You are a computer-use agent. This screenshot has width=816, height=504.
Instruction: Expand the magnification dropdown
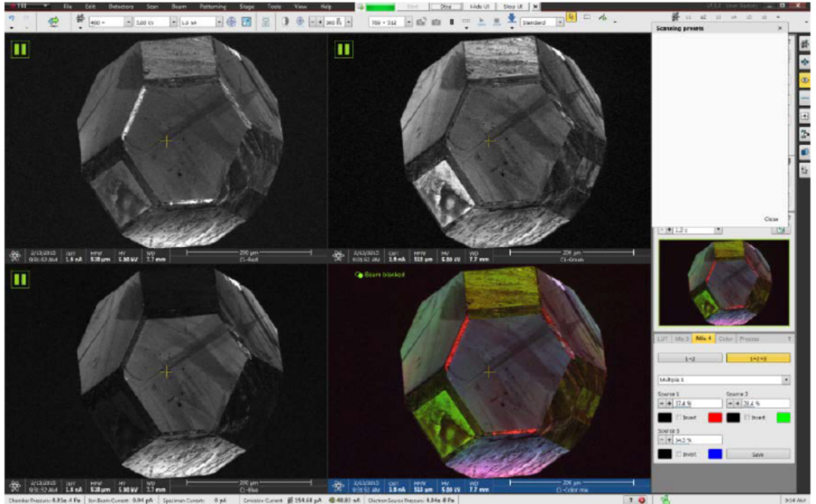tap(128, 22)
